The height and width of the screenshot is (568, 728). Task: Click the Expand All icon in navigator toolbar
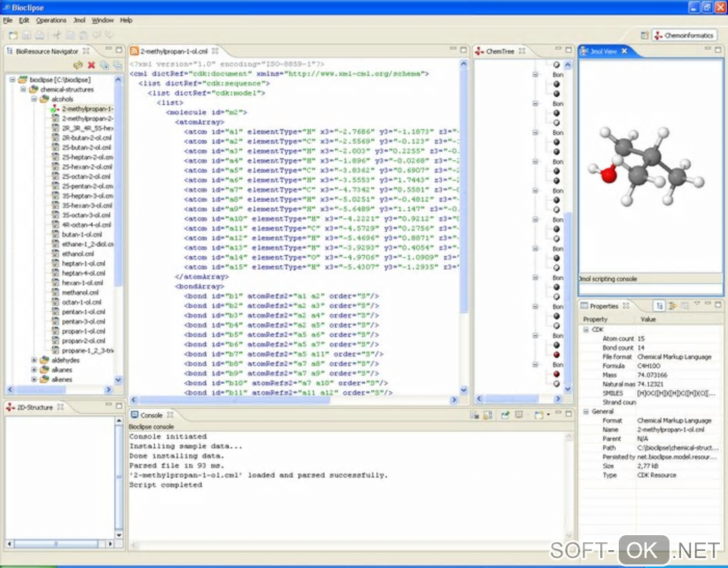pyautogui.click(x=105, y=65)
